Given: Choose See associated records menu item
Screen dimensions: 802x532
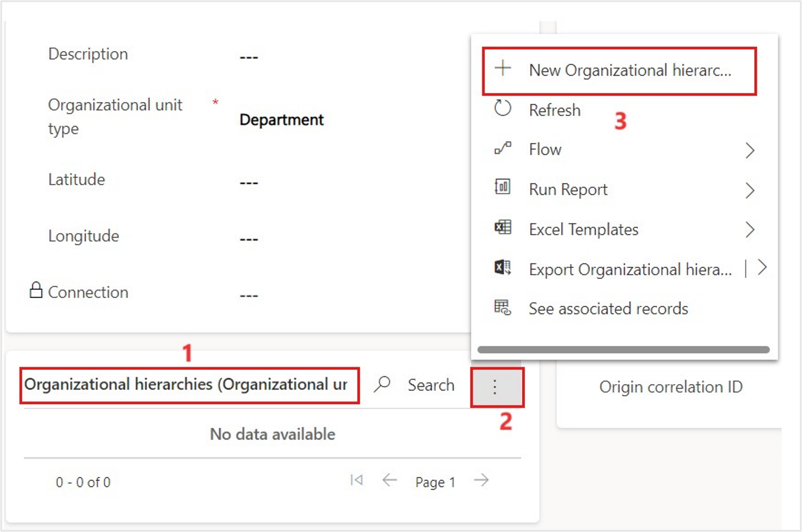Looking at the screenshot, I should (608, 309).
